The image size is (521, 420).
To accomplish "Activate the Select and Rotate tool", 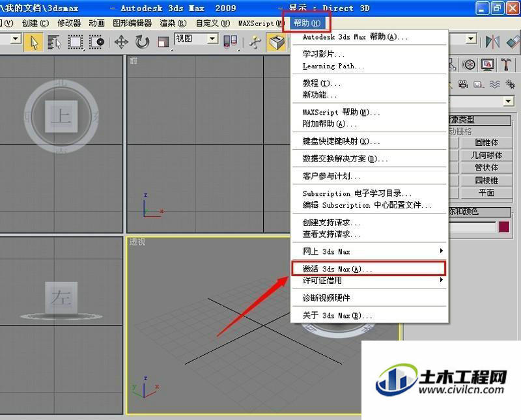I will pyautogui.click(x=142, y=42).
